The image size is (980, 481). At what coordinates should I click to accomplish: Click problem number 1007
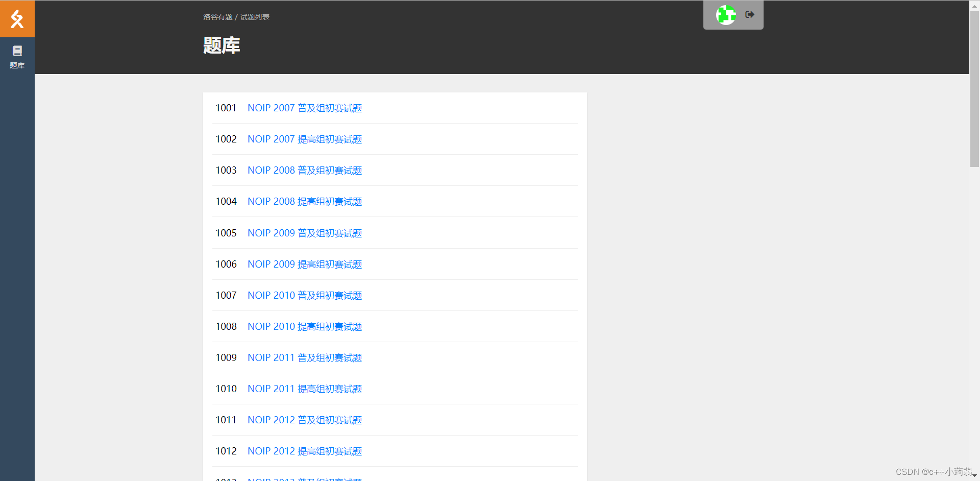(226, 296)
